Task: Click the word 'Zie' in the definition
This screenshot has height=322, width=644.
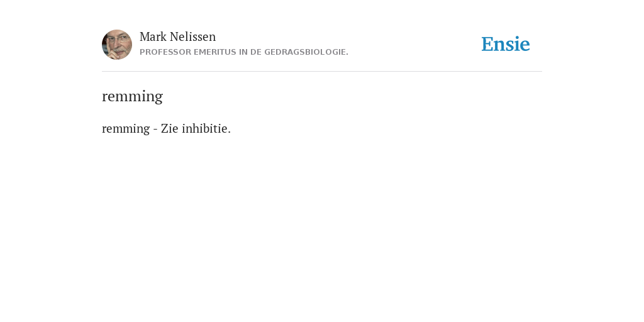Action: click(x=170, y=128)
